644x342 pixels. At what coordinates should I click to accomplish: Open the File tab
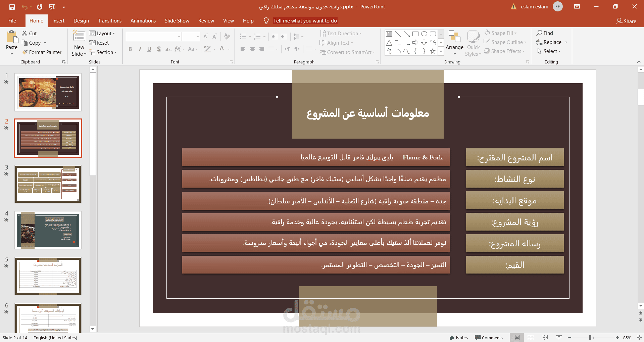click(12, 21)
